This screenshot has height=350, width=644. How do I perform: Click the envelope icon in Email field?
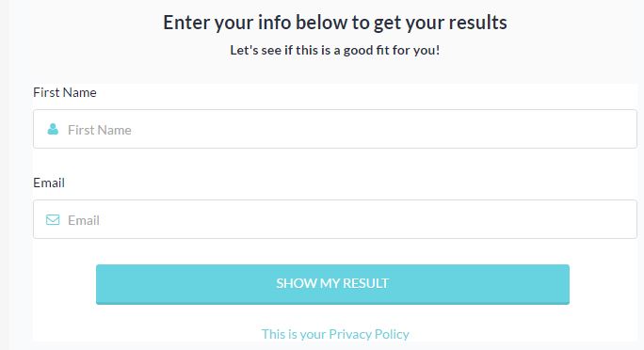(53, 220)
